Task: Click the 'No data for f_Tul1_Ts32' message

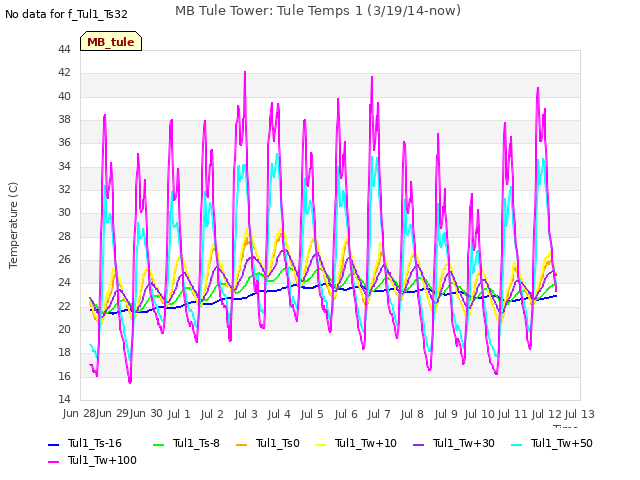Action: pyautogui.click(x=66, y=14)
